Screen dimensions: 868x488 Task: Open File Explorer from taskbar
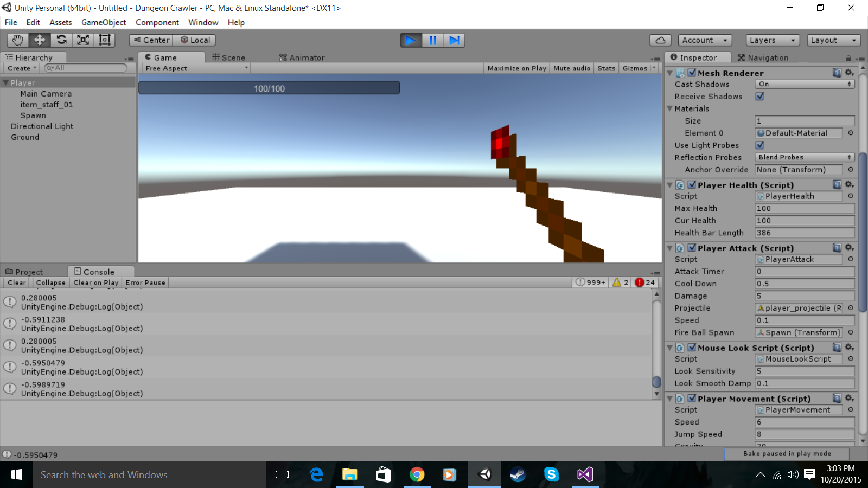[349, 475]
